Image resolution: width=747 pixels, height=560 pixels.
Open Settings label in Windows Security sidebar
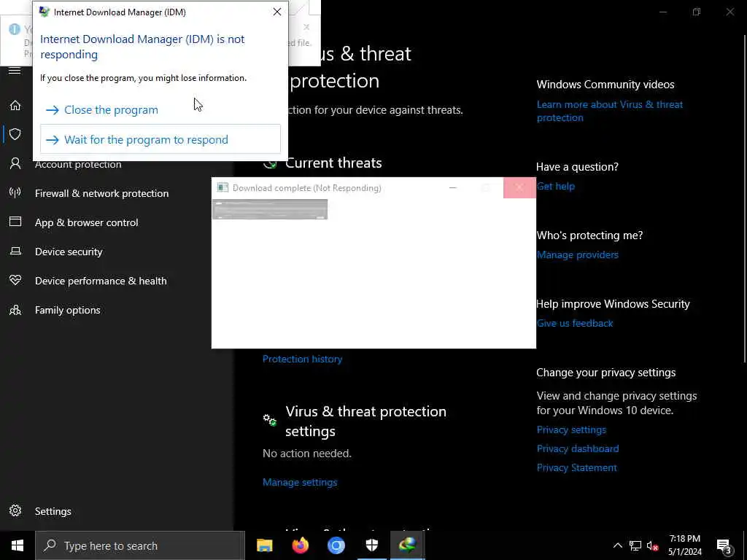click(53, 511)
